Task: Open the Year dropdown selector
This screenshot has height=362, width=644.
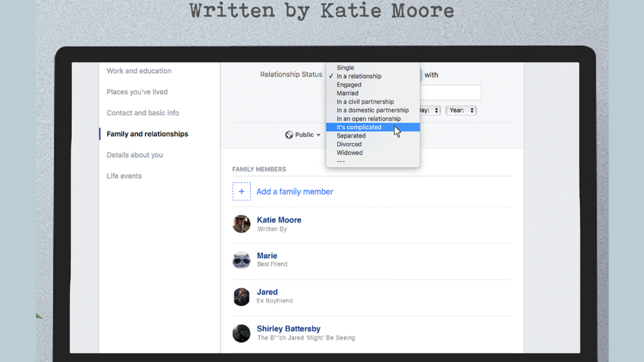Action: (x=461, y=111)
